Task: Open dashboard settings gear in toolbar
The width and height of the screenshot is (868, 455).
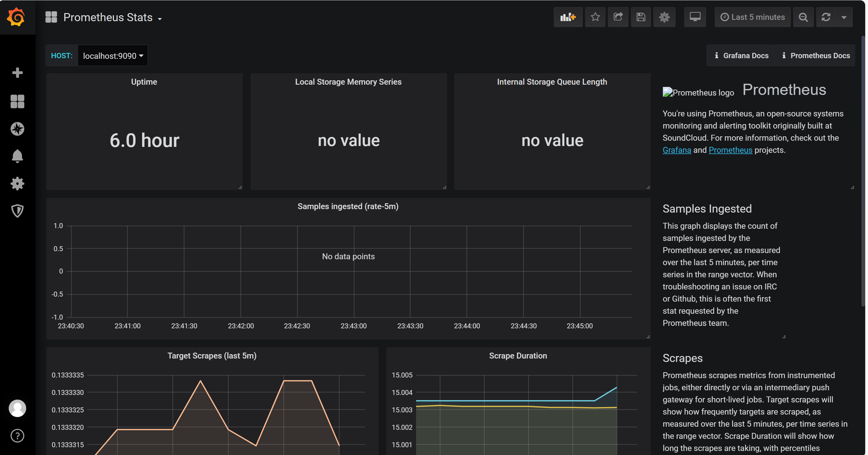Action: 664,17
